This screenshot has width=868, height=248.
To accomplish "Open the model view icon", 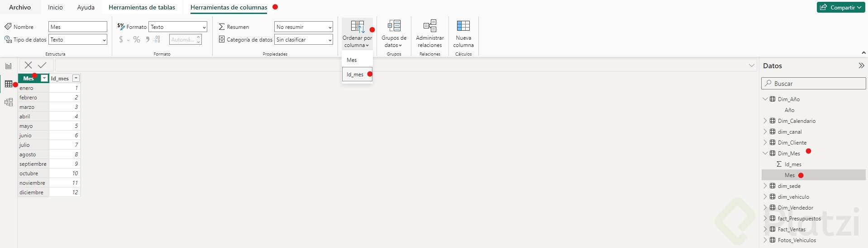I will coord(9,102).
